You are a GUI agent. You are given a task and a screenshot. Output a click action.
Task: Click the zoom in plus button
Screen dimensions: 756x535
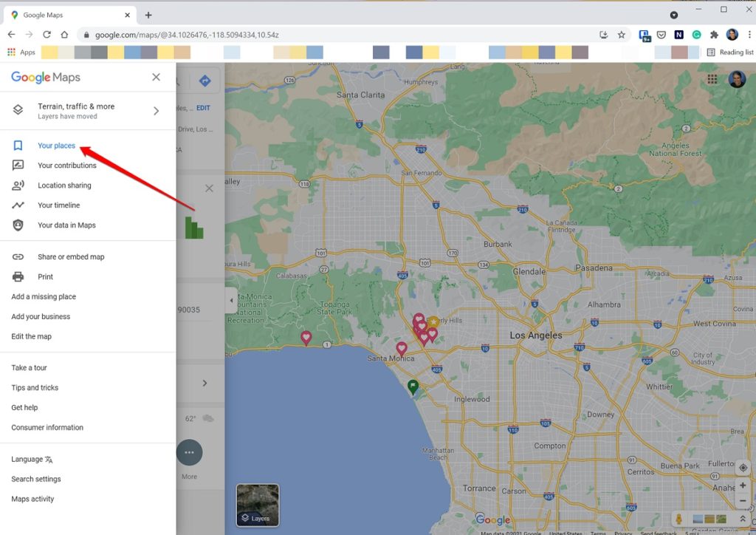click(743, 485)
